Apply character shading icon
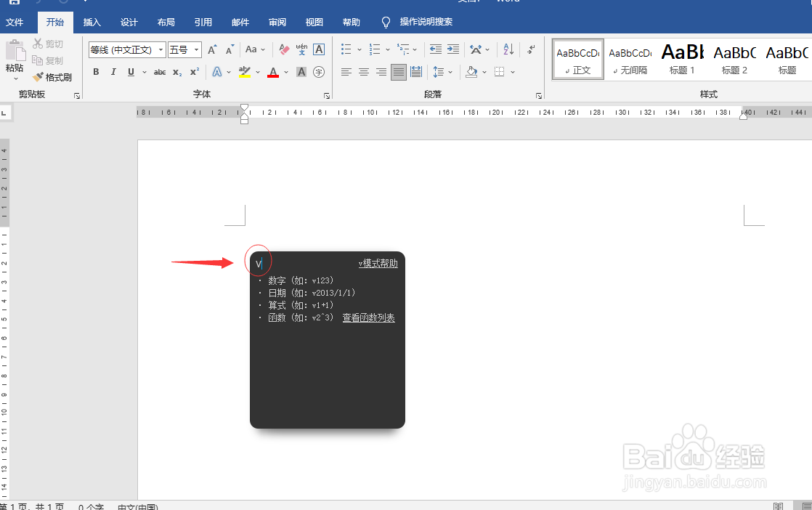Image resolution: width=812 pixels, height=510 pixels. coord(301,72)
